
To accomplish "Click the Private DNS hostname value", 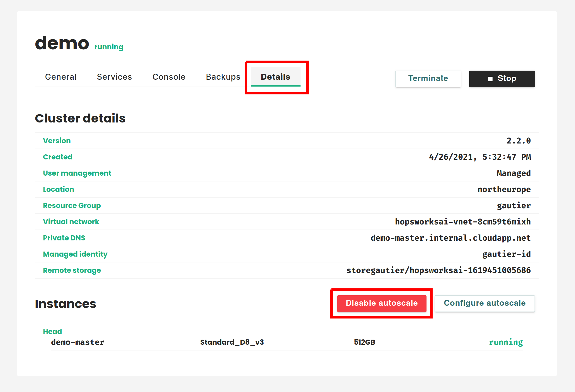I will 450,238.
